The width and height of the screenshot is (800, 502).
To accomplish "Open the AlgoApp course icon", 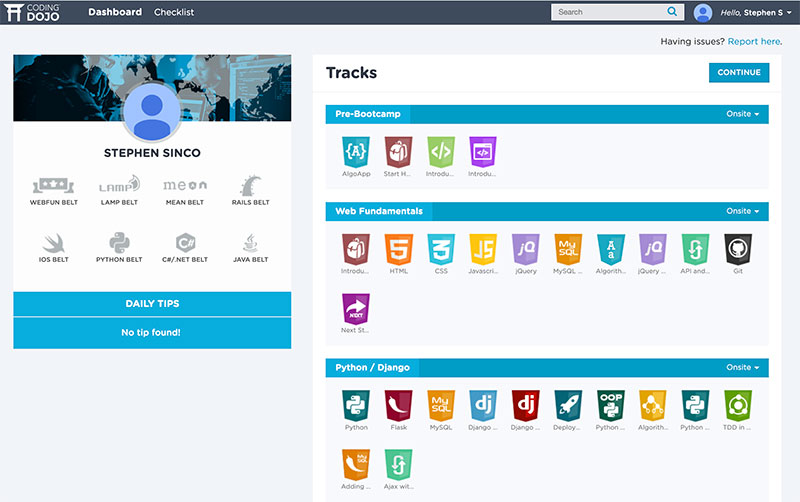I will pos(356,152).
